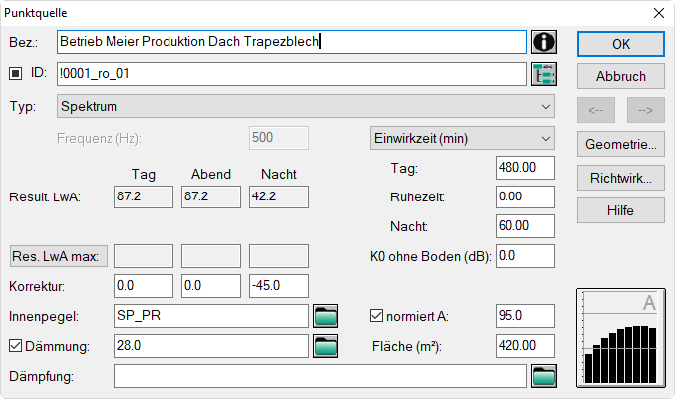Set the Tag Einwirkzeit field 480.00
675x399 pixels.
[525, 168]
